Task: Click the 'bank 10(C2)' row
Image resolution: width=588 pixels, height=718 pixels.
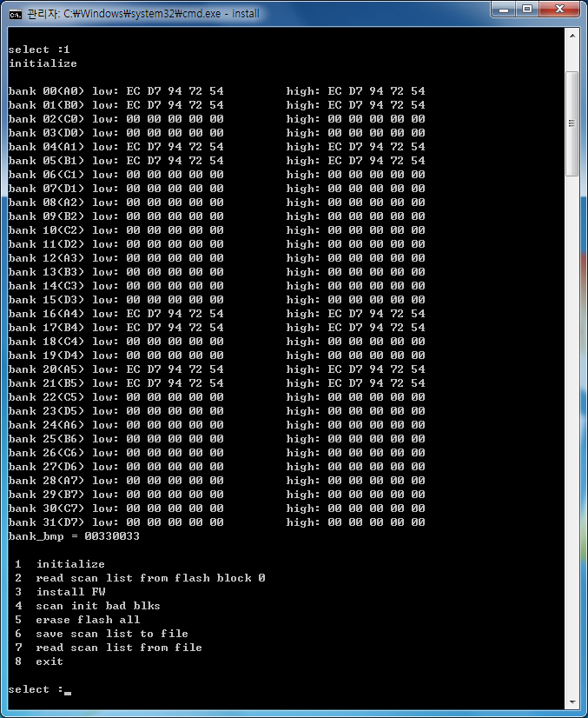Action: pyautogui.click(x=216, y=230)
